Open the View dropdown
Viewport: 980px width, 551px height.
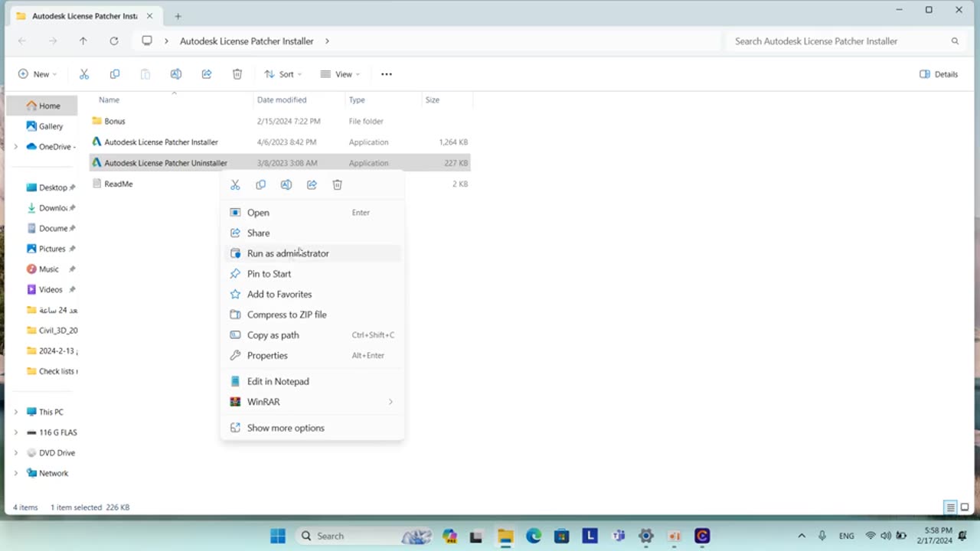click(x=340, y=74)
